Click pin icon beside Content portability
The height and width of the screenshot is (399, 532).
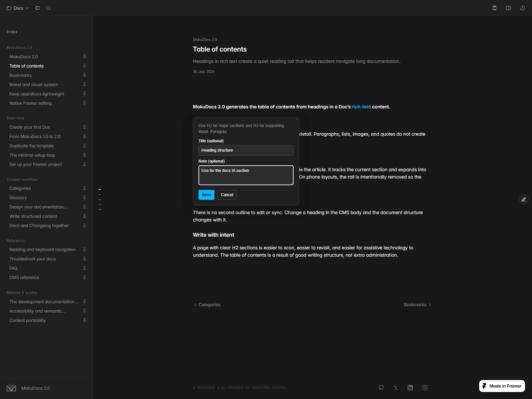click(x=84, y=320)
